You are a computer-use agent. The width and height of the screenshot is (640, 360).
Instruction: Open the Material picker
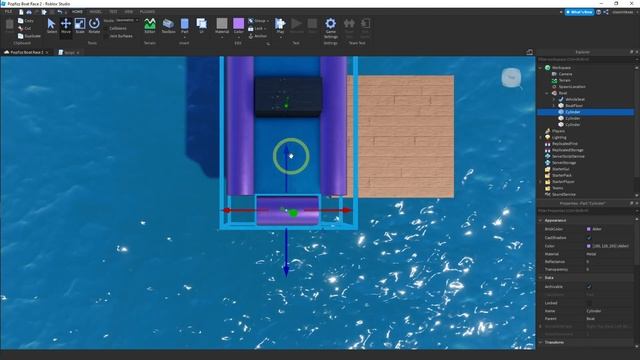(x=222, y=26)
